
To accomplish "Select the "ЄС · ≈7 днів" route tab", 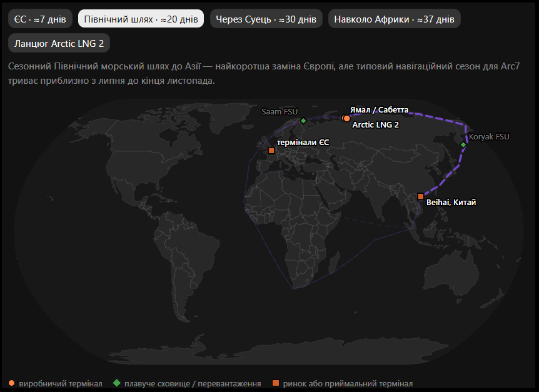I will (40, 19).
